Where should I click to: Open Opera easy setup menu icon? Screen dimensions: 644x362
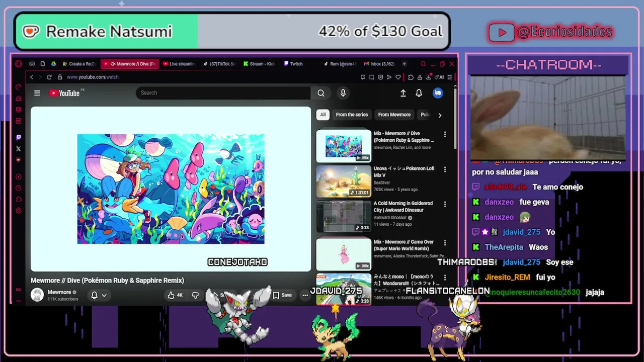click(450, 77)
